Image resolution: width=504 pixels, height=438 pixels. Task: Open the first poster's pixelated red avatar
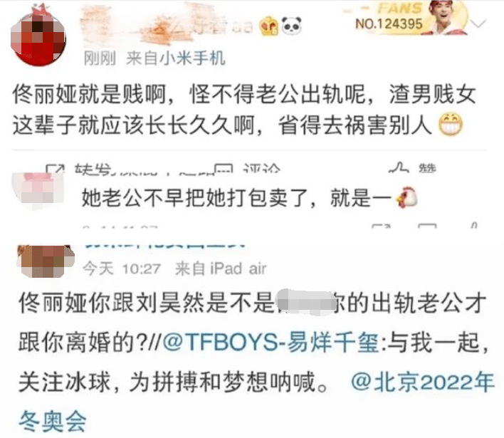pyautogui.click(x=38, y=38)
